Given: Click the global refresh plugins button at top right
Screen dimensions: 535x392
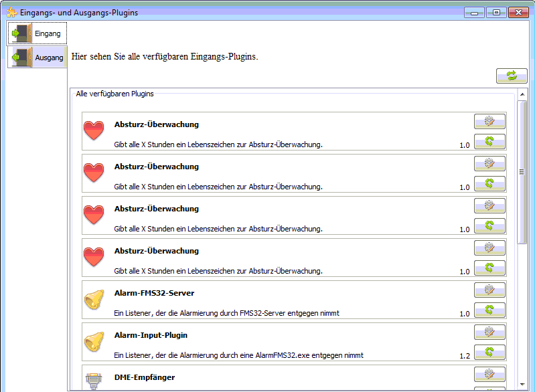Looking at the screenshot, I should [x=512, y=76].
